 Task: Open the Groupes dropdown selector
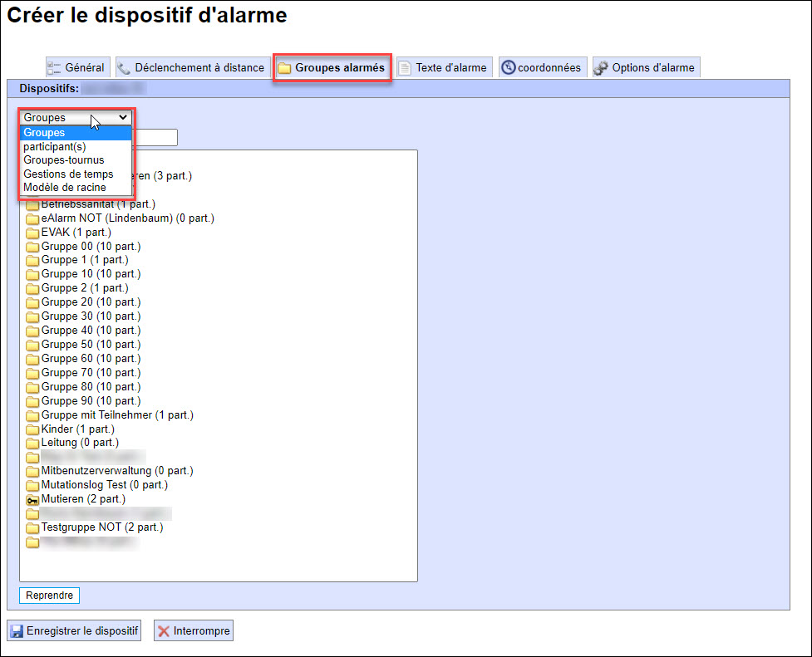pos(76,118)
